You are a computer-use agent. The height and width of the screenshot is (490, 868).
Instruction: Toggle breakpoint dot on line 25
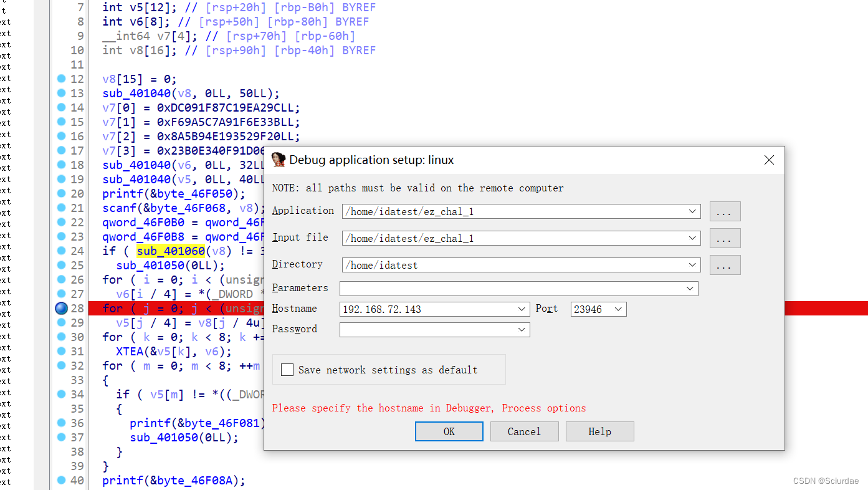61,265
